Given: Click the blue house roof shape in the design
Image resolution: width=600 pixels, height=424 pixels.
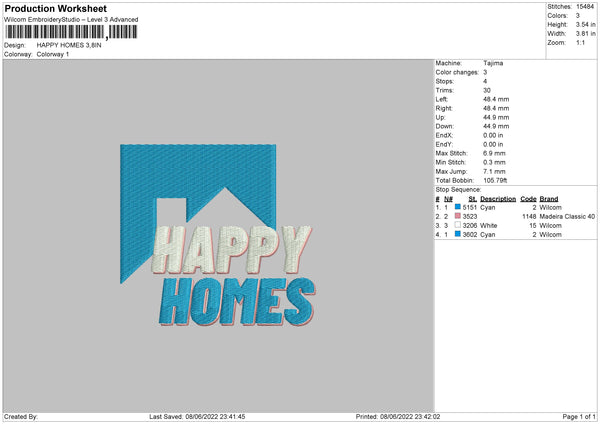Looking at the screenshot, I should click(x=197, y=172).
